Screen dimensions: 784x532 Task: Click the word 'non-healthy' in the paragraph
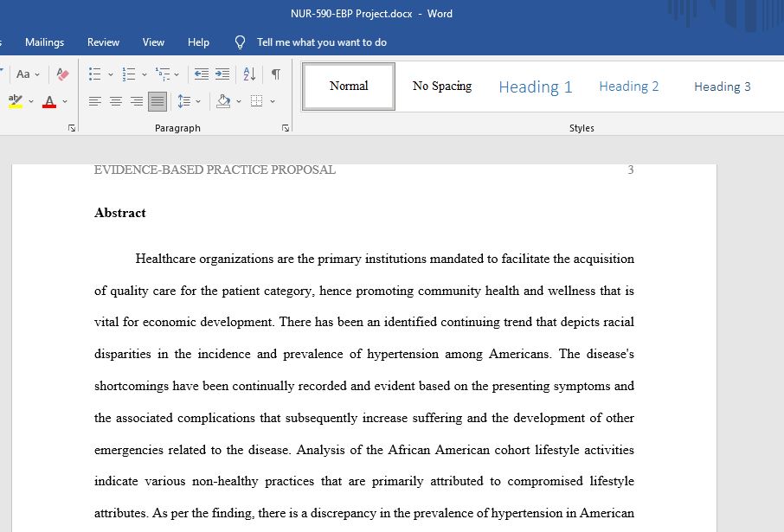click(225, 482)
